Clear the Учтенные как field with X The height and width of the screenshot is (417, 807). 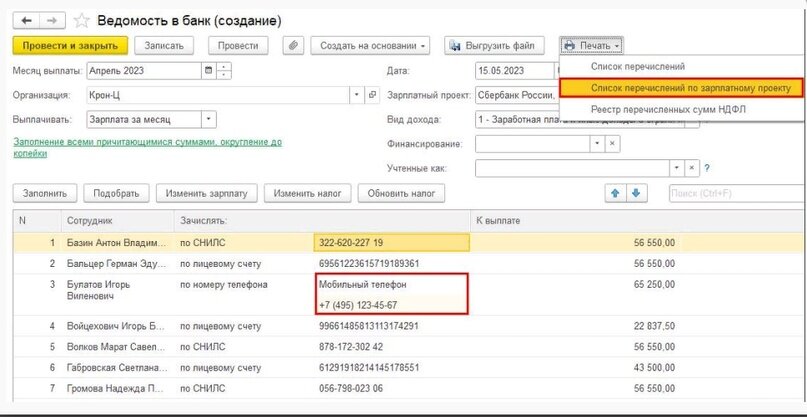click(692, 168)
